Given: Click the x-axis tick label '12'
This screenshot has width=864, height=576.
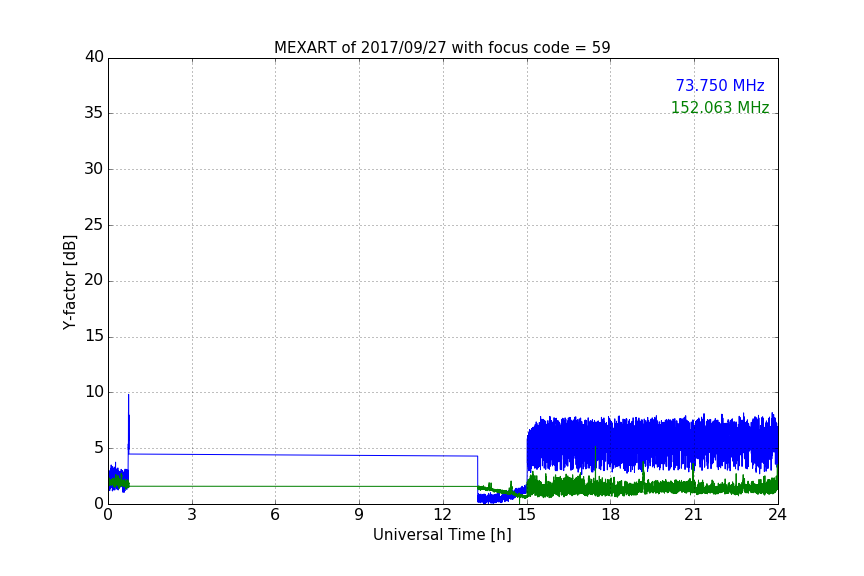Looking at the screenshot, I should pos(442,515).
